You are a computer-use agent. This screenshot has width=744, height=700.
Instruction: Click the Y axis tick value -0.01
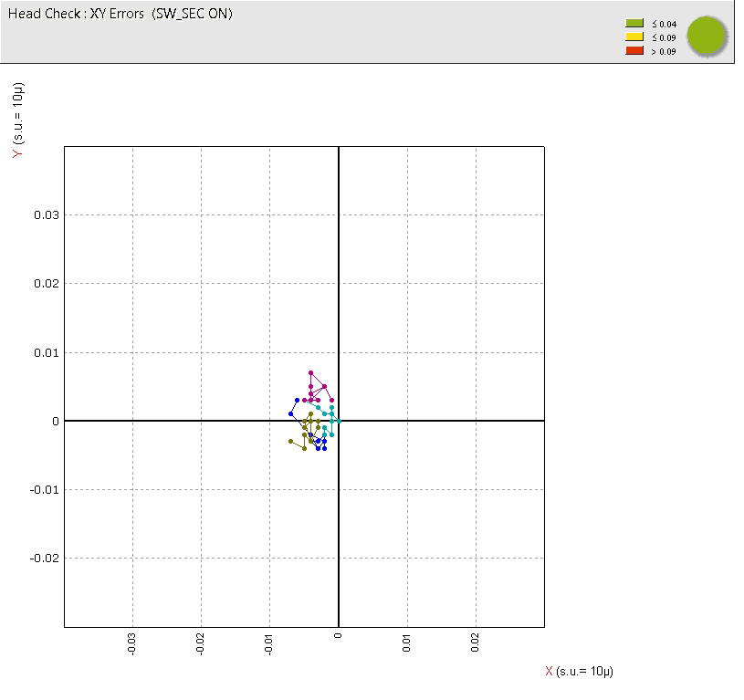tap(45, 490)
